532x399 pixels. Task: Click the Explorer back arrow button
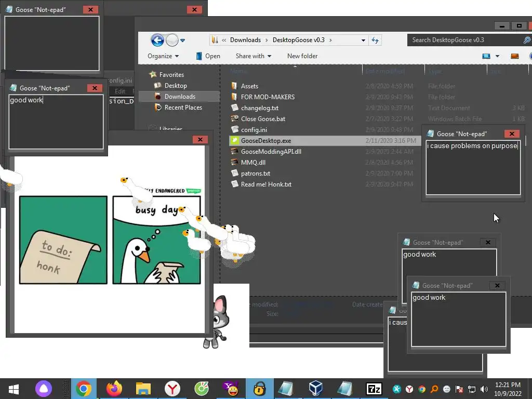tap(157, 41)
